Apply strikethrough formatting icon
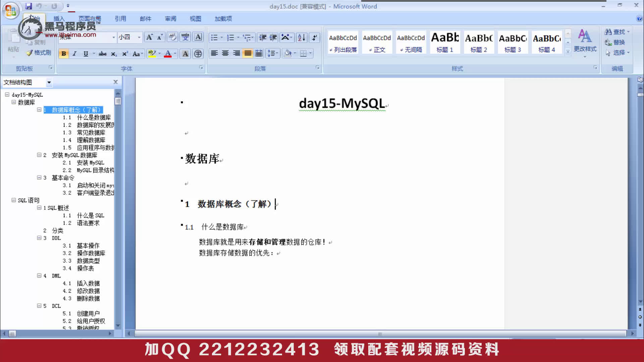 tap(102, 54)
